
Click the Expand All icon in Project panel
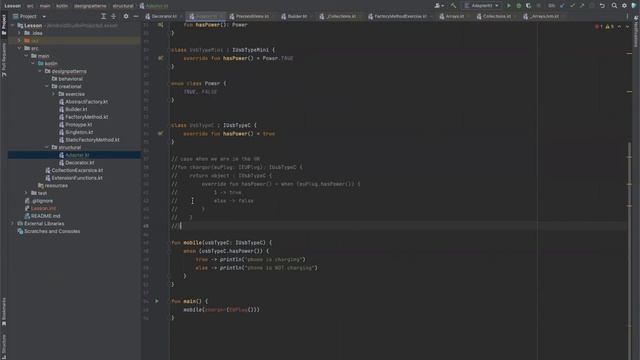pos(103,16)
